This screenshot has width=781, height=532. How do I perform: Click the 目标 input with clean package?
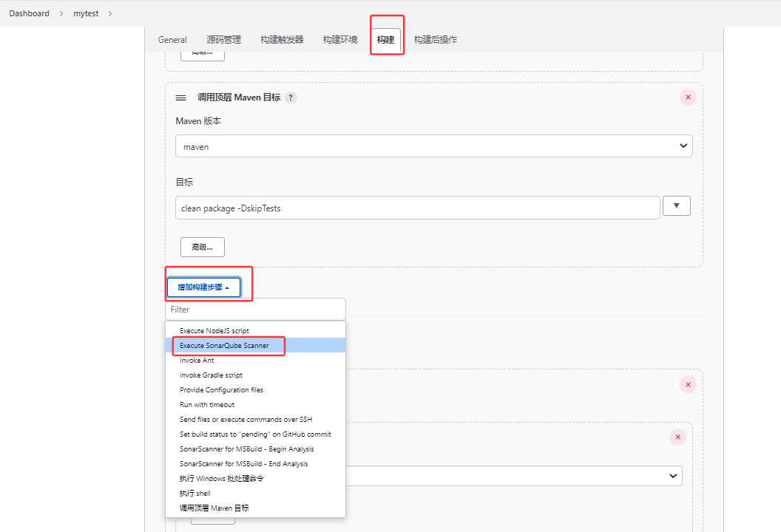point(417,208)
